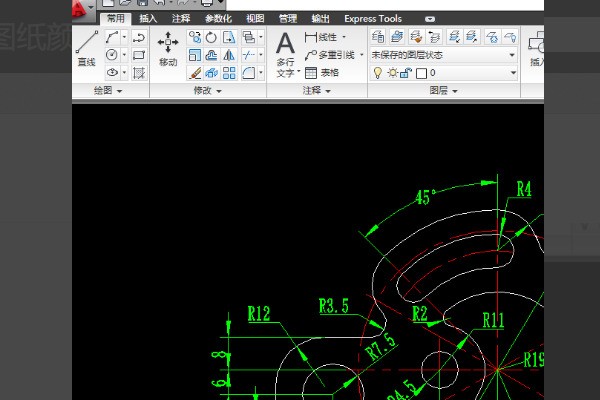This screenshot has width=600, height=400.
Task: Click the layer 0 color swatch
Action: pyautogui.click(x=421, y=73)
